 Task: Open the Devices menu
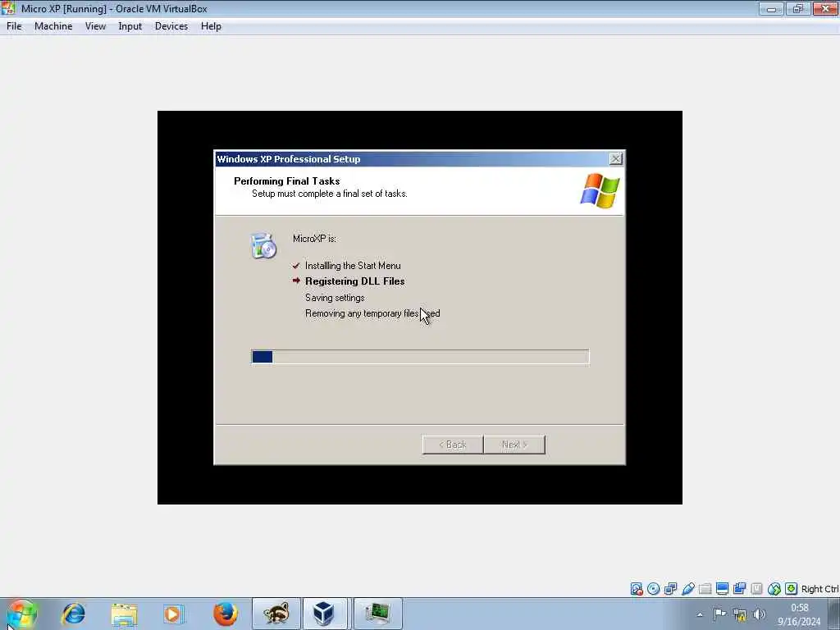171,26
